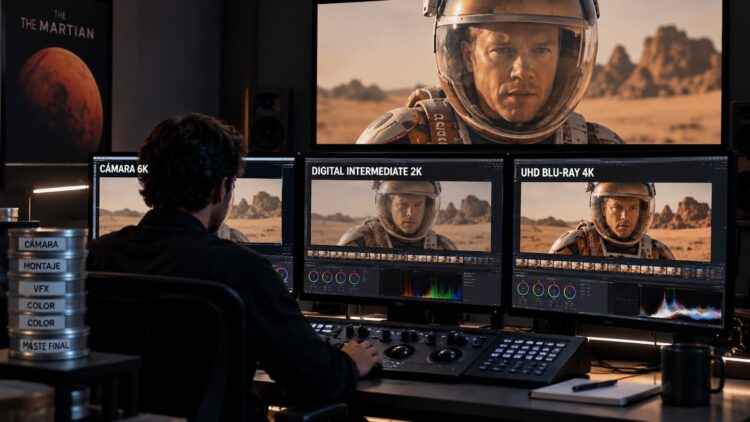
Task: Adjust the Offset wheel on Digital Intermediate 2K monitor
Action: [354, 278]
